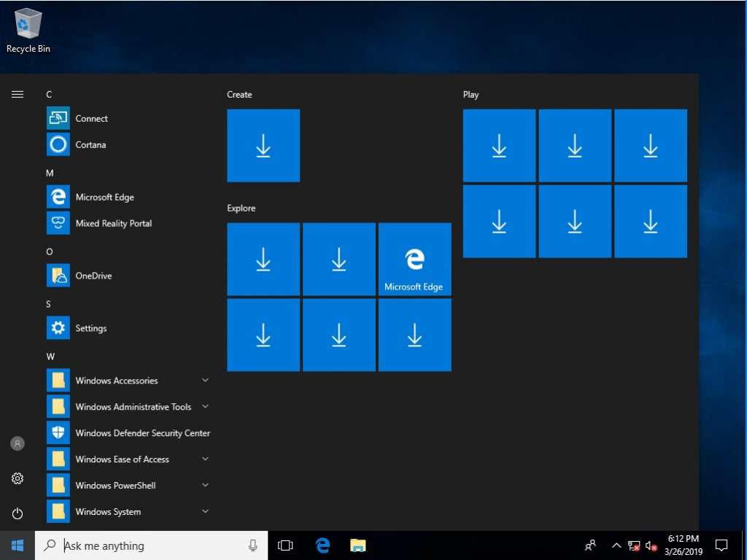The image size is (747, 560).
Task: Click the Explore group heading
Action: click(241, 208)
